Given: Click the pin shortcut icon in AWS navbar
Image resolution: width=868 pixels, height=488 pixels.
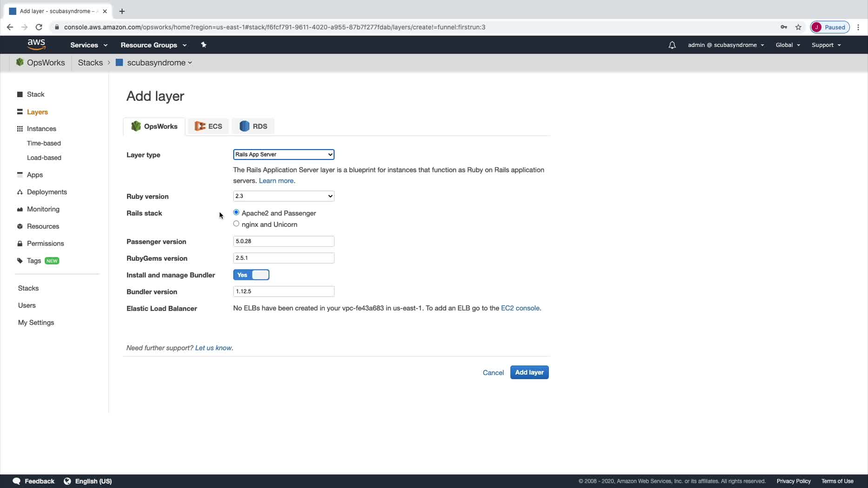Looking at the screenshot, I should pos(203,45).
